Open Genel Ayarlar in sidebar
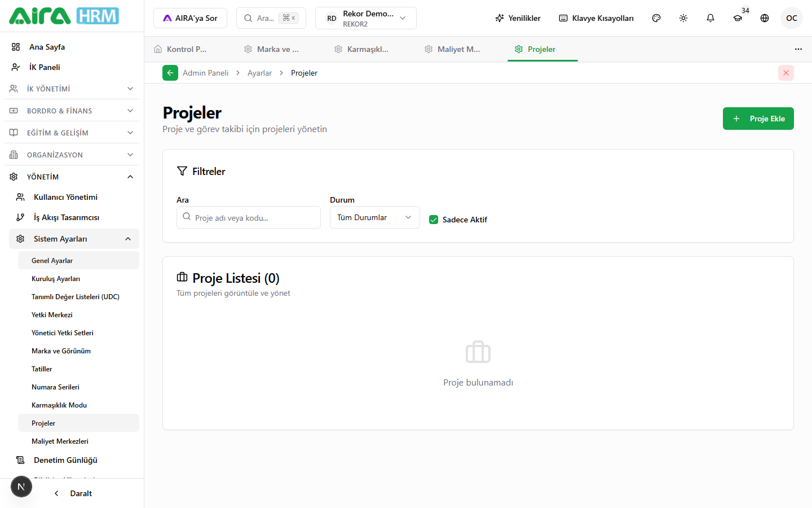Screen dimensions: 812x508 pyautogui.click(x=78, y=260)
